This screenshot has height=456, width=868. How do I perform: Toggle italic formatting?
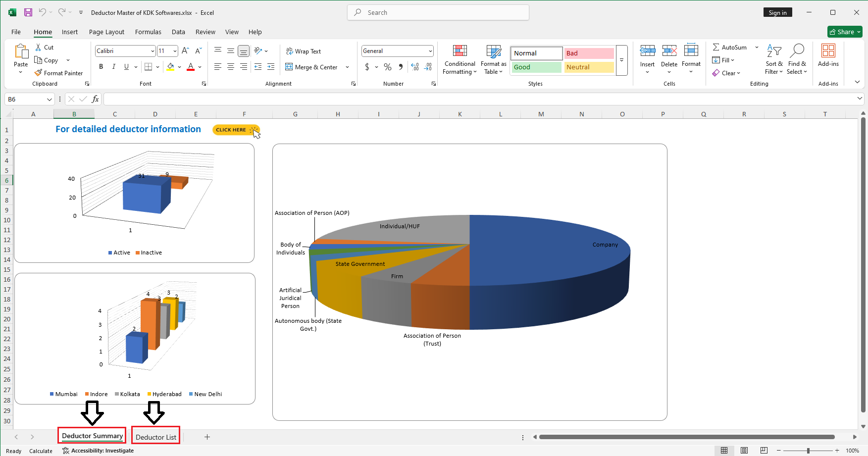[114, 67]
